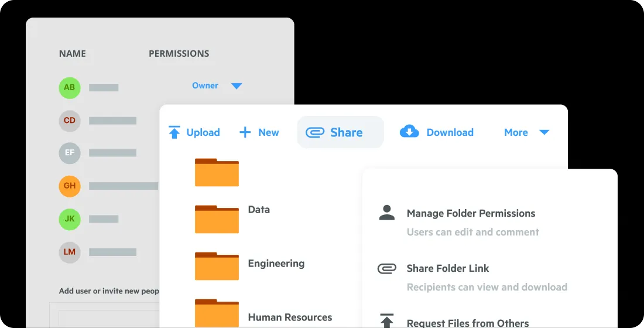Click the Share label

tap(346, 132)
